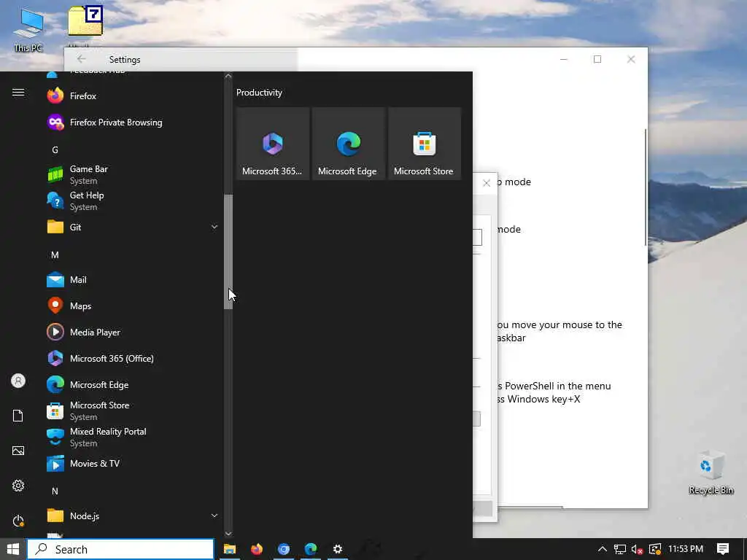747x560 pixels.
Task: Open the notification center icon
Action: coord(723,549)
